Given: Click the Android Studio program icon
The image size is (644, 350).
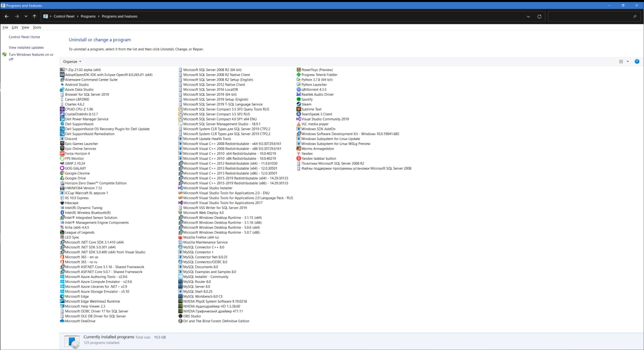Looking at the screenshot, I should click(62, 85).
